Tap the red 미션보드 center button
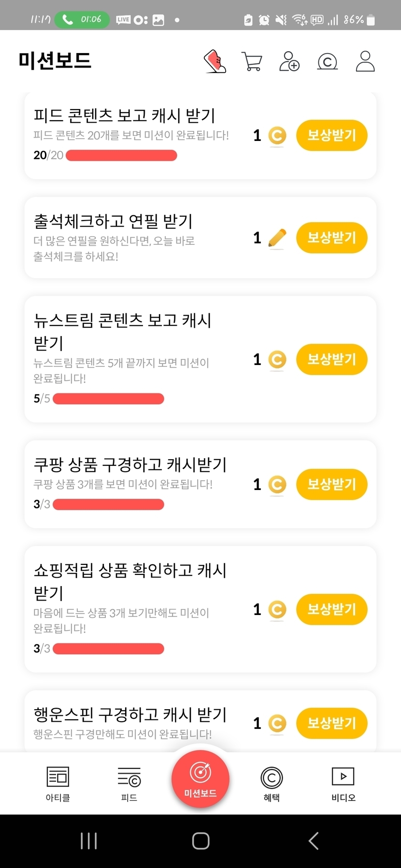Viewport: 401px width, 868px height. tap(200, 778)
